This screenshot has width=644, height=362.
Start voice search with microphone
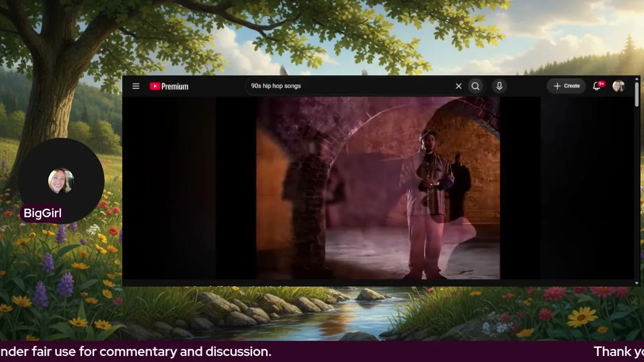click(499, 86)
